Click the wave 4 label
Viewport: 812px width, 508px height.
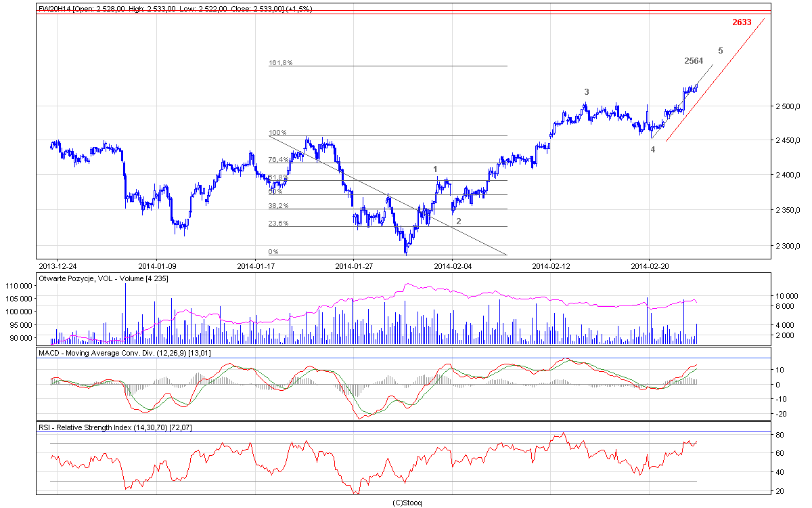point(653,149)
